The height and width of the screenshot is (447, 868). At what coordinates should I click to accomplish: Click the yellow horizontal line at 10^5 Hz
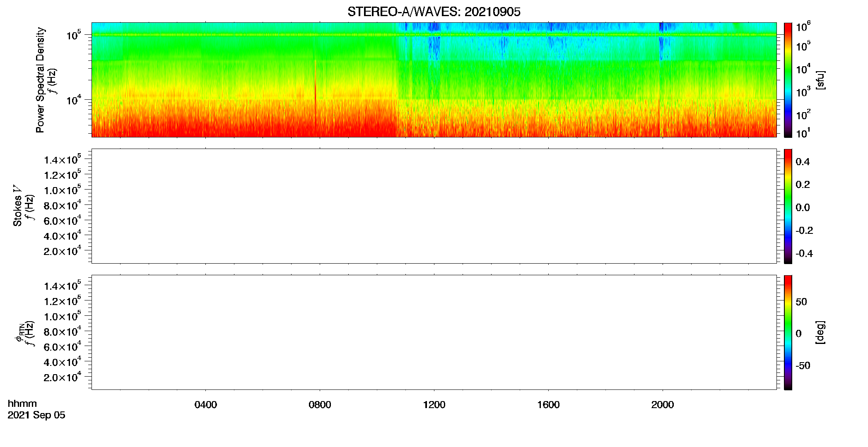point(434,35)
